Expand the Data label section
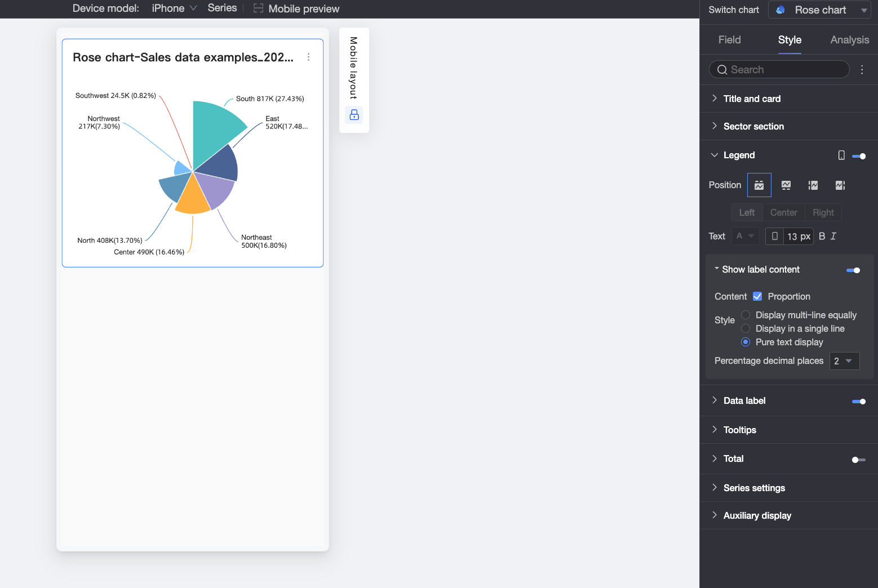This screenshot has height=588, width=878. click(714, 400)
